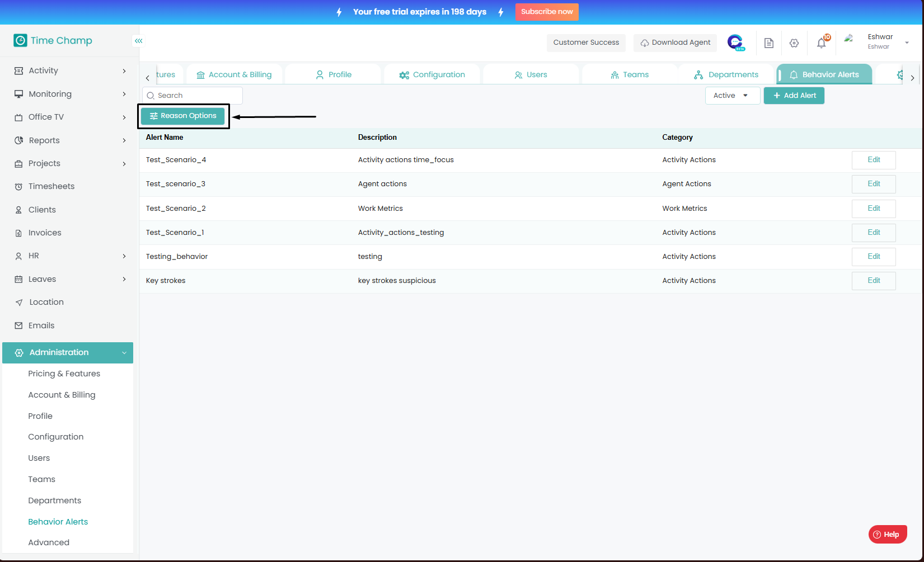Open Configuration in the sidebar
Image resolution: width=924 pixels, height=562 pixels.
pyautogui.click(x=56, y=437)
